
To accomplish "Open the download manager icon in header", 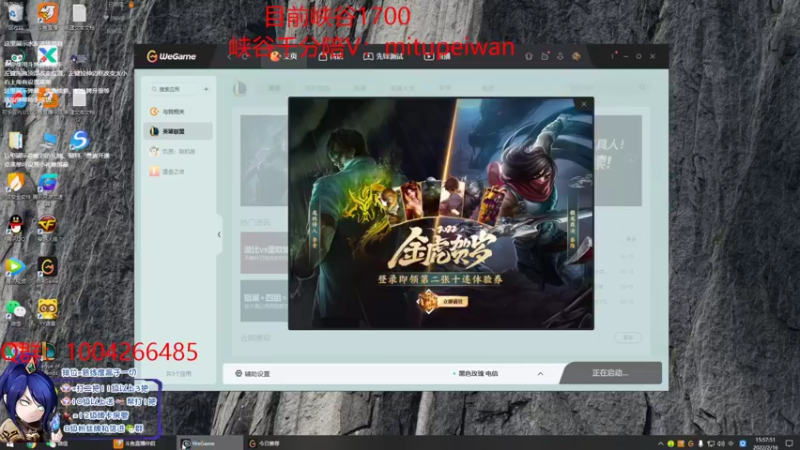I will (x=560, y=57).
